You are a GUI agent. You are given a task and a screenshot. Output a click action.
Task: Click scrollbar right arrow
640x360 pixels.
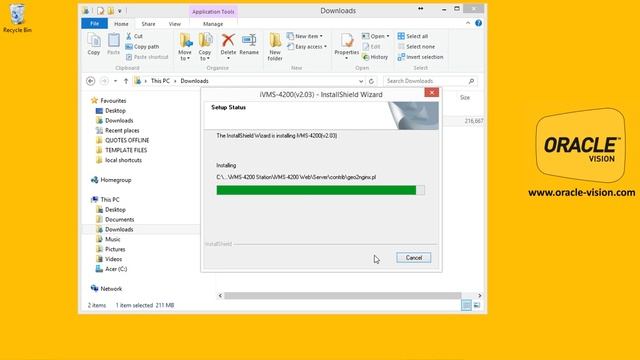pyautogui.click(x=480, y=296)
